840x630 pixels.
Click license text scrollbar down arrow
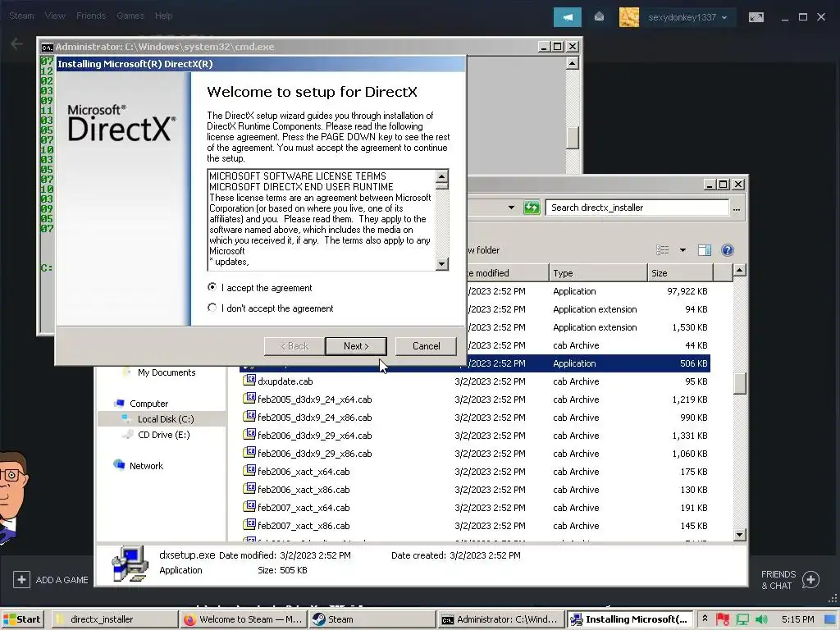[441, 263]
